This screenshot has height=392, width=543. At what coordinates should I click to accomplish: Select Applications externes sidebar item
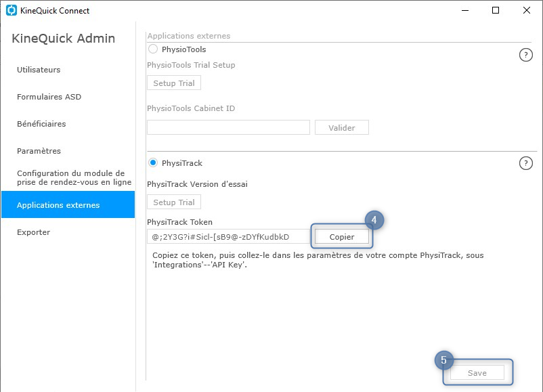click(x=68, y=204)
